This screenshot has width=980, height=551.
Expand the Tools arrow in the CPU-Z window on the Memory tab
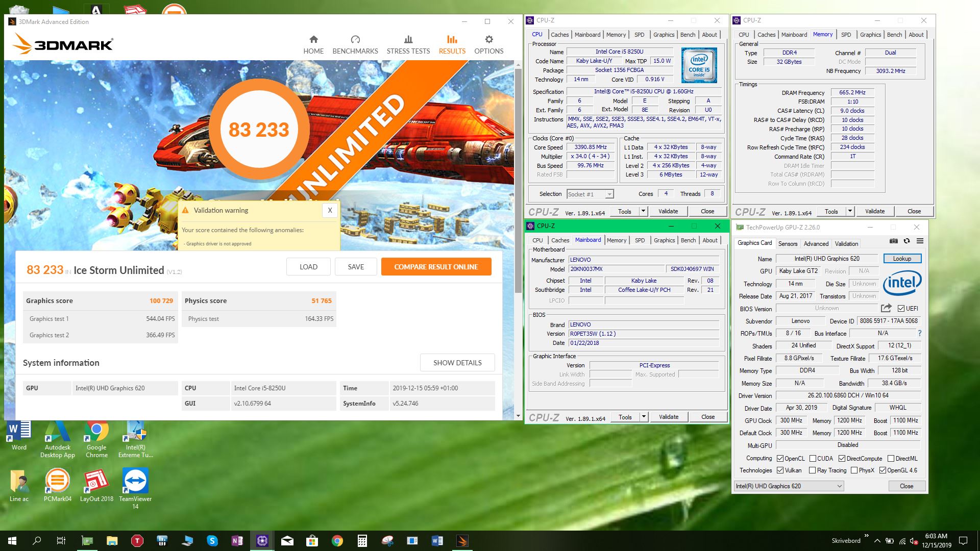[850, 211]
